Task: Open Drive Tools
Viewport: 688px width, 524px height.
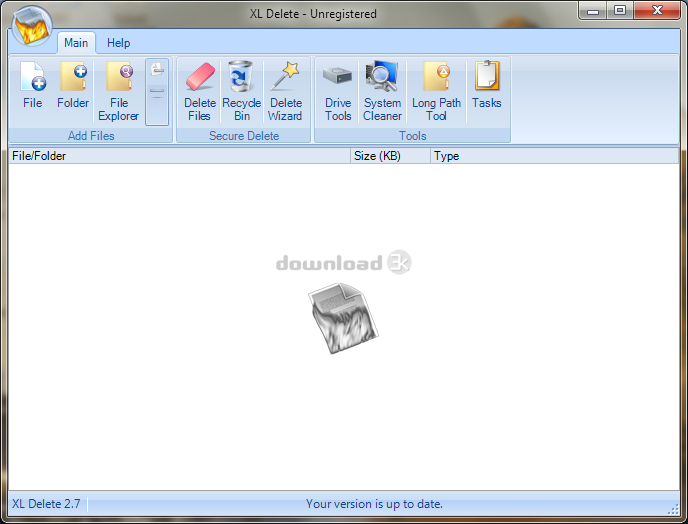Action: pyautogui.click(x=338, y=91)
